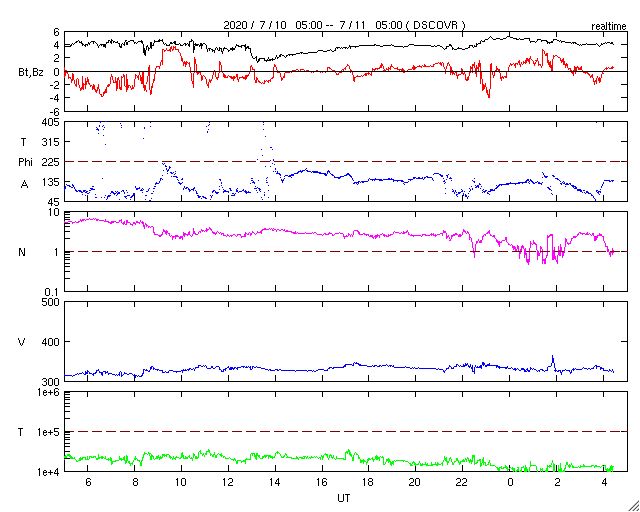Click the Phi axis label
The width and height of the screenshot is (640, 512).
[26, 162]
